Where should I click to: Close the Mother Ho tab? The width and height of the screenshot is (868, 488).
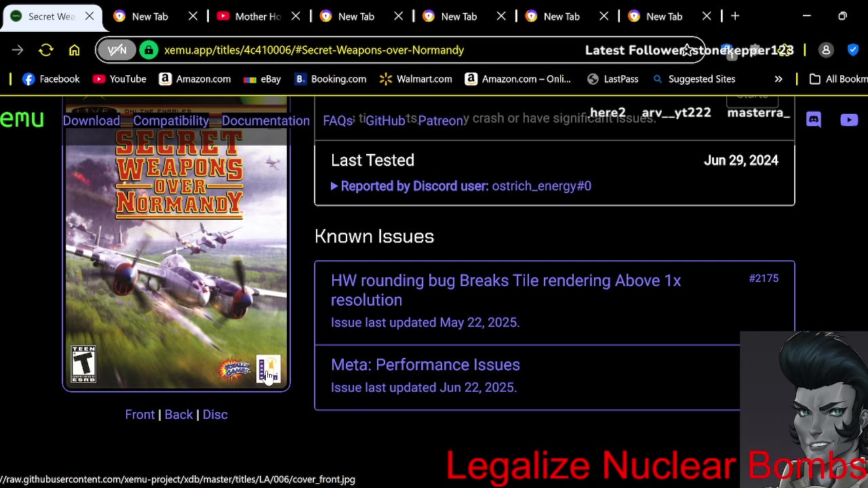click(296, 16)
